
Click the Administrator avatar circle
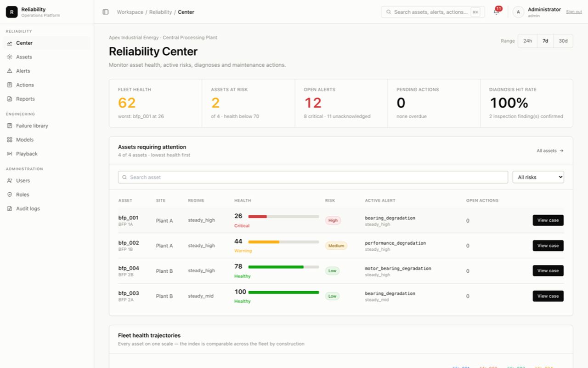[518, 12]
